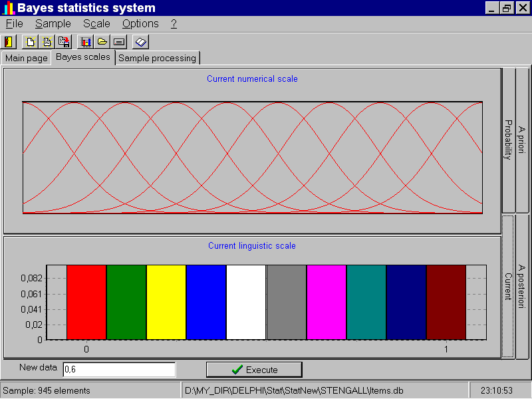Image resolution: width=532 pixels, height=399 pixels.
Task: Minimize the Bayes statistics system window
Action: (492, 8)
